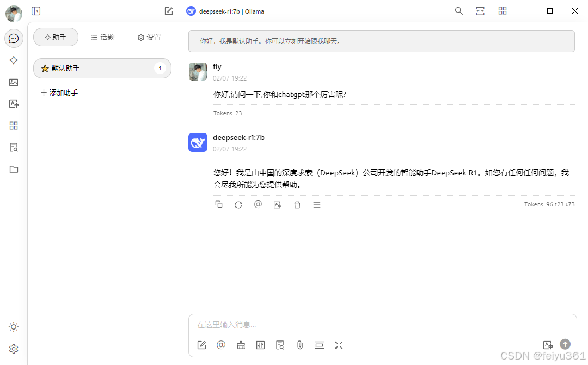Delete the deepseek reply message
The height and width of the screenshot is (365, 588).
tap(297, 205)
